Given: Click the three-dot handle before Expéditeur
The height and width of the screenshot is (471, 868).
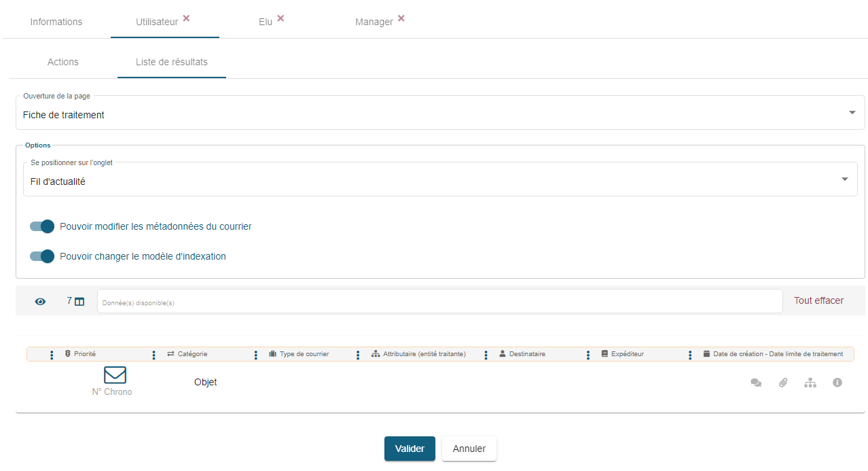Looking at the screenshot, I should (588, 354).
